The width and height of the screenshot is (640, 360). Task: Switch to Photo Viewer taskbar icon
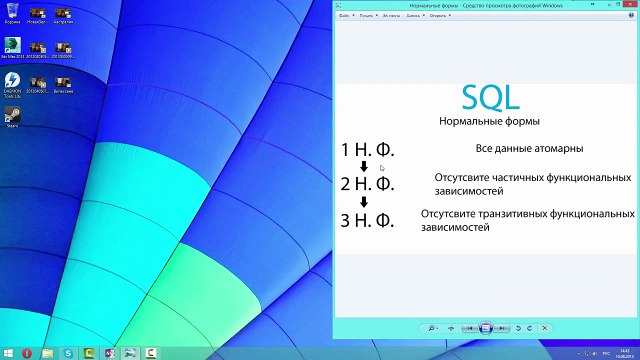click(130, 353)
